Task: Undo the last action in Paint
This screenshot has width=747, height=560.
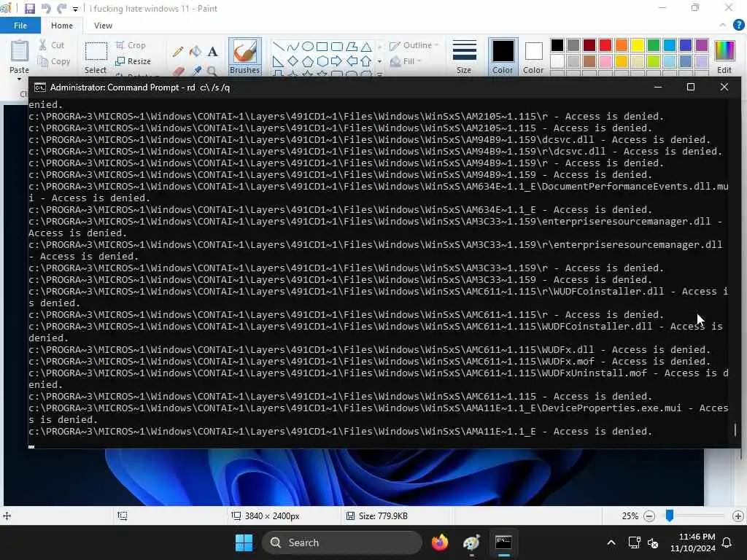Action: point(46,9)
